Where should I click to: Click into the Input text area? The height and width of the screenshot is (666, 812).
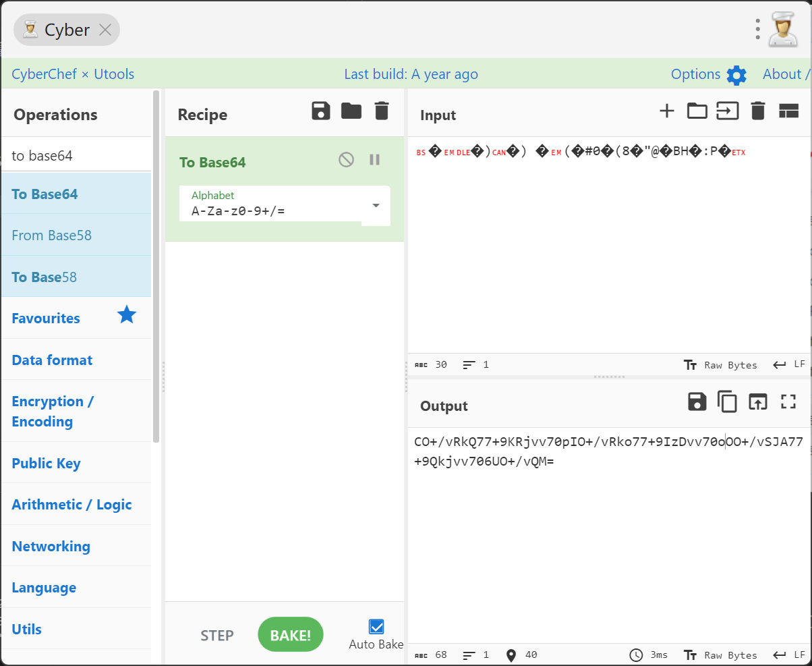tap(609, 246)
